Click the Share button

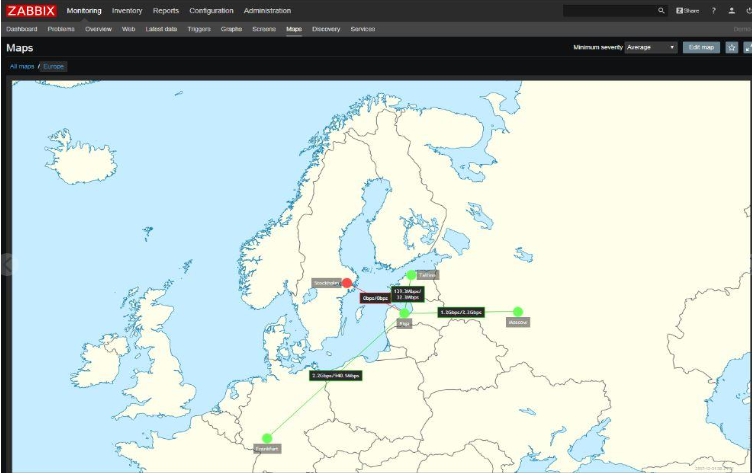pos(687,10)
